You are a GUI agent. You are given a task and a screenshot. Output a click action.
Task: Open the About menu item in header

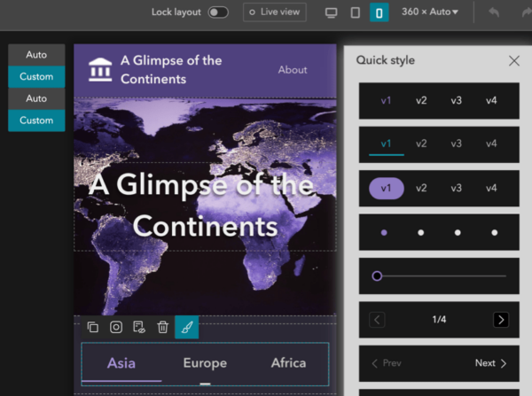[x=293, y=70]
